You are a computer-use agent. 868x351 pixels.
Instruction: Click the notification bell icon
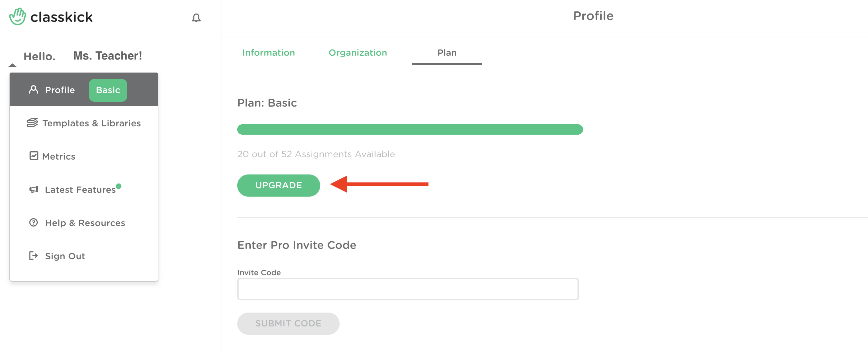coord(196,18)
